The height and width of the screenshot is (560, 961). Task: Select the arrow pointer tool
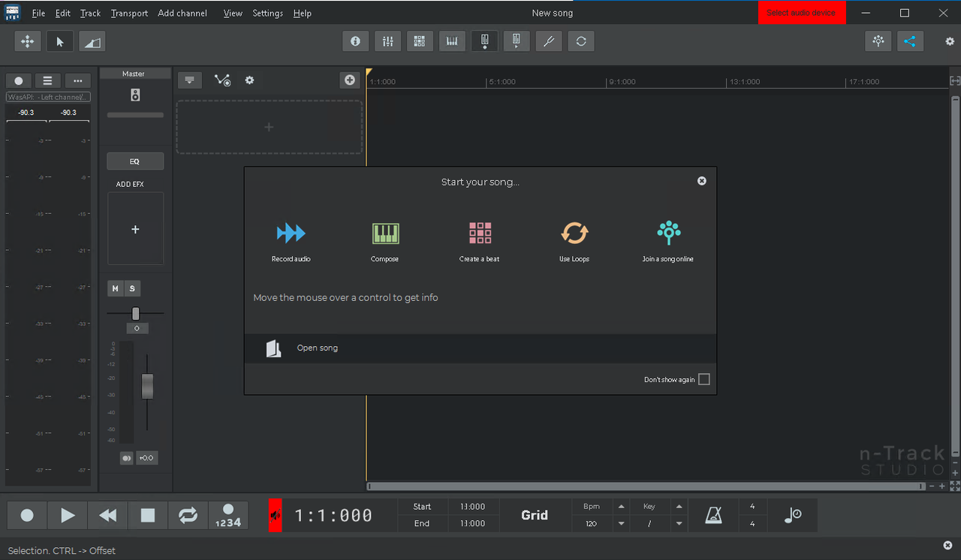tap(60, 41)
